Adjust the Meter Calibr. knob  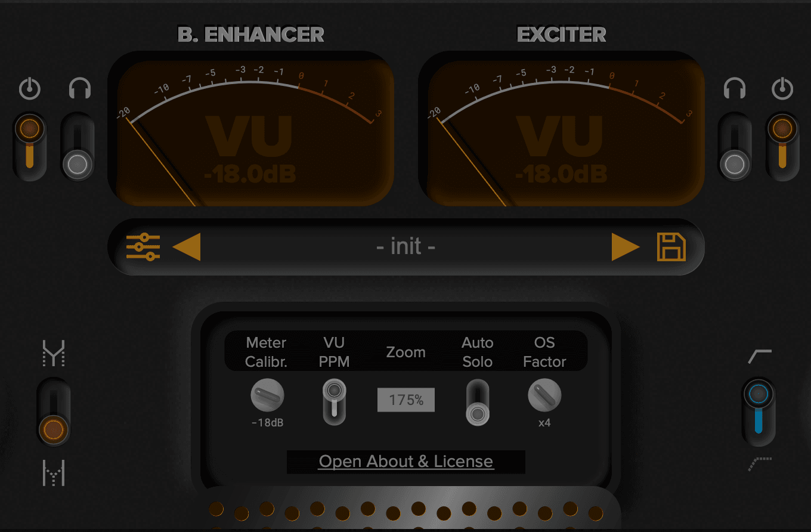[267, 395]
